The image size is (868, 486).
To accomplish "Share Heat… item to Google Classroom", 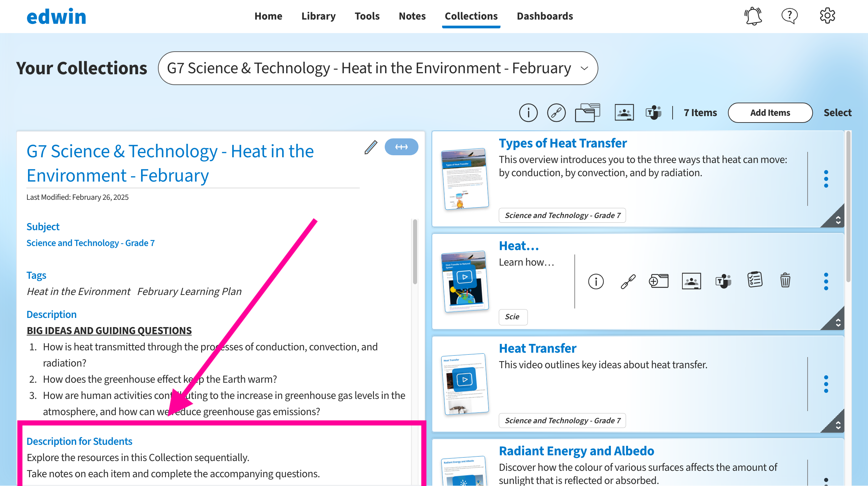I will 691,281.
